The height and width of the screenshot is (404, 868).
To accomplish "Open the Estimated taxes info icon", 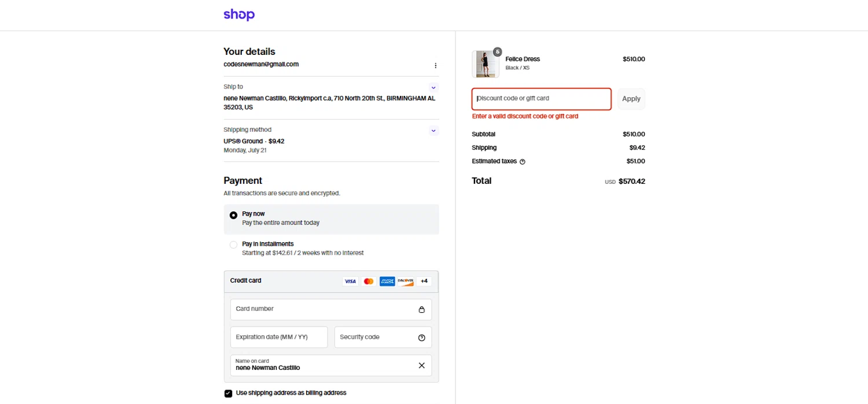I will click(x=523, y=162).
